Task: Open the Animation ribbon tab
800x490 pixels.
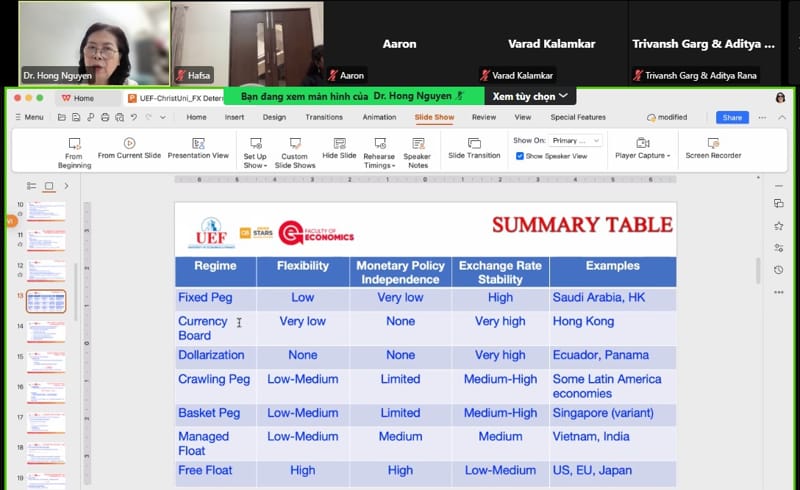Action: 379,117
